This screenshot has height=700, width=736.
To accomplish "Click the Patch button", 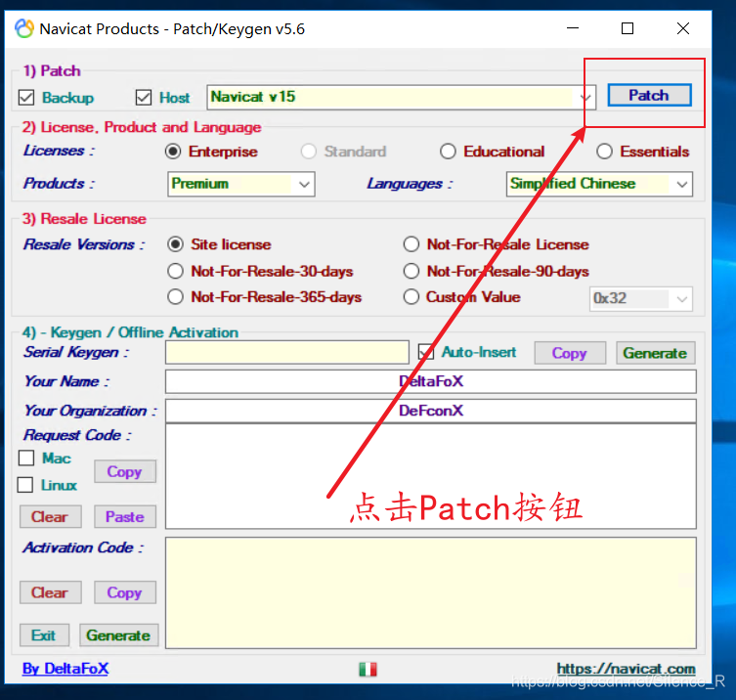I will 649,95.
